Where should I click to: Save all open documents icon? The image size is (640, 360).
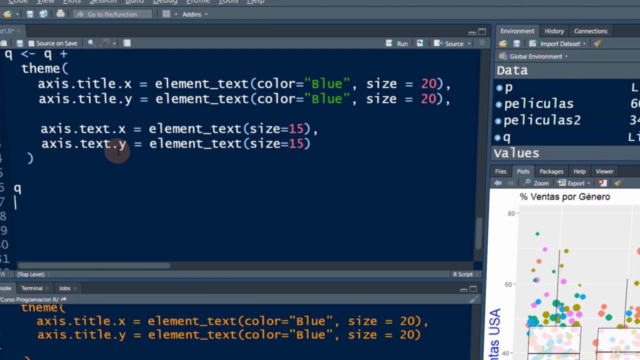43,14
